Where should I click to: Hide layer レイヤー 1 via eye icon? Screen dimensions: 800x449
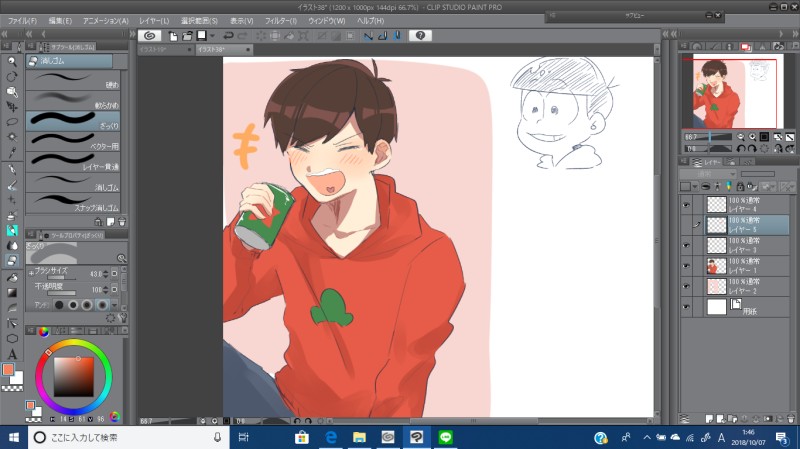click(686, 266)
